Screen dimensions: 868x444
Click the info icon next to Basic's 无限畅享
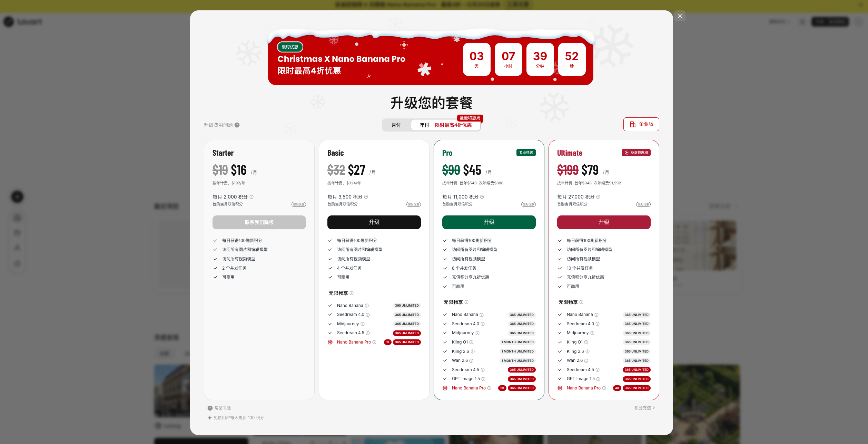coord(352,293)
